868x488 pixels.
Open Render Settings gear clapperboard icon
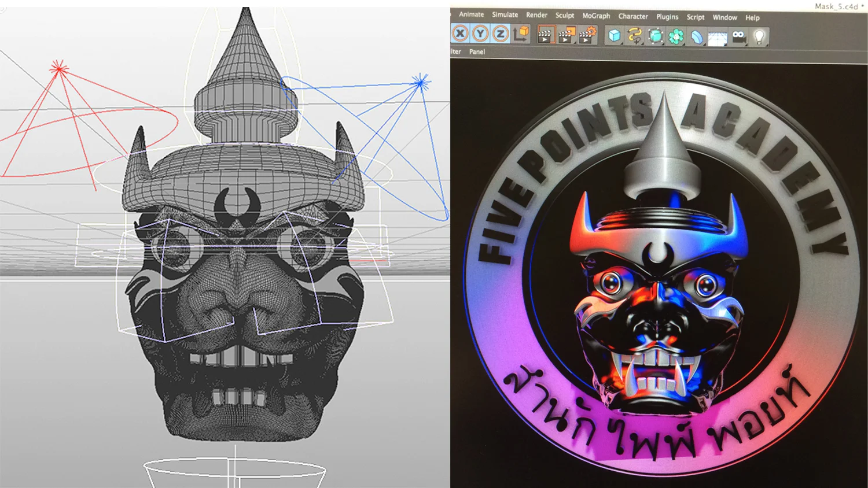(x=588, y=35)
